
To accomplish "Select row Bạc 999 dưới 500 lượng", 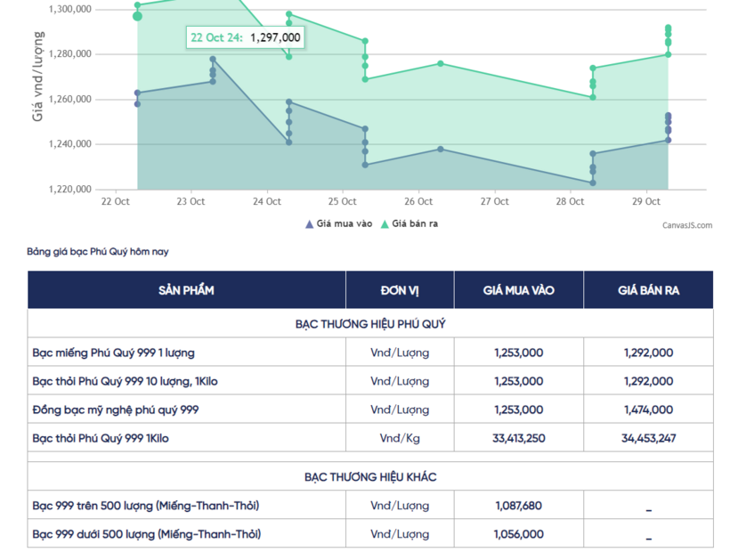I will coord(370,534).
